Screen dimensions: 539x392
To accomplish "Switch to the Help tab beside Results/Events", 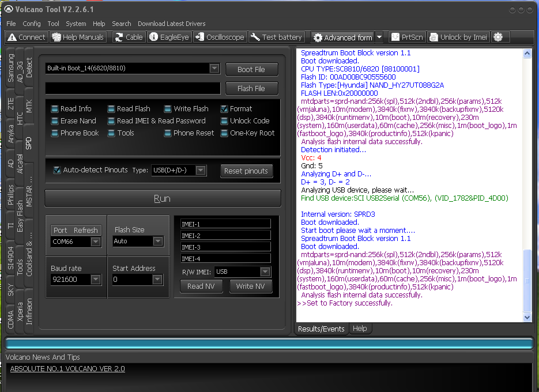I will pyautogui.click(x=360, y=329).
